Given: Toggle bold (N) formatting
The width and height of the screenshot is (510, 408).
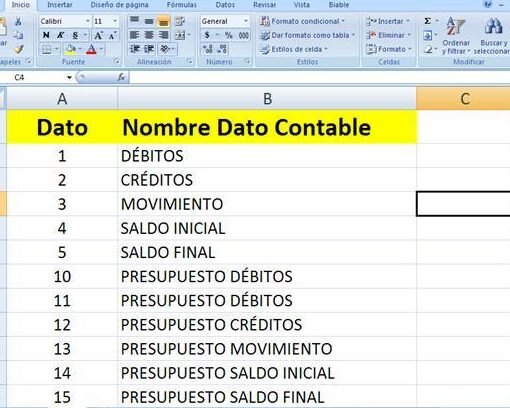Looking at the screenshot, I should tap(46, 35).
